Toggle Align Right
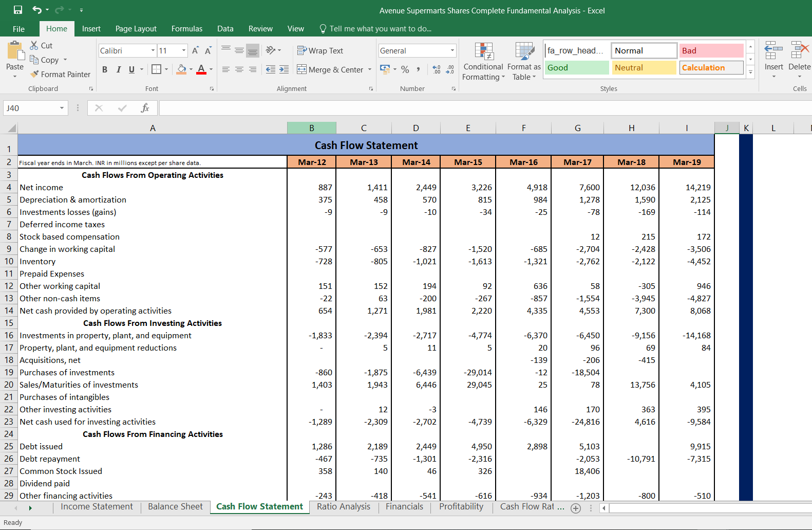 [253, 69]
